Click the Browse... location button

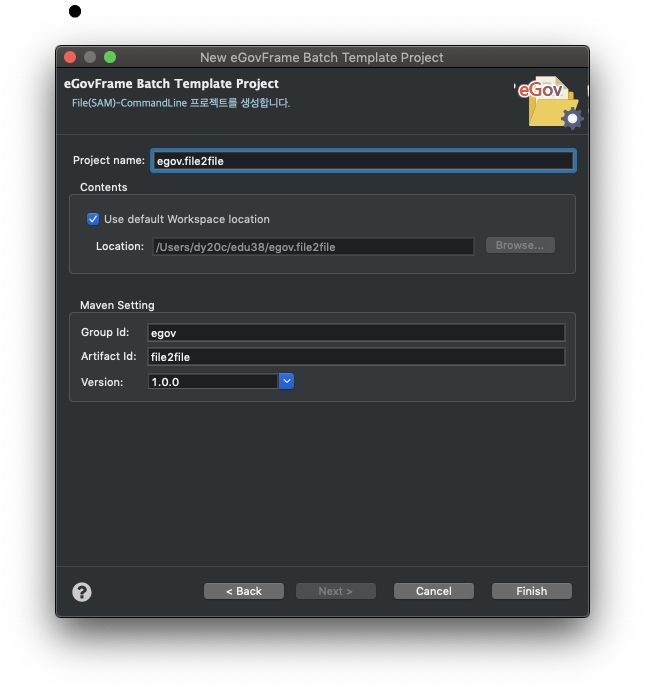(520, 245)
